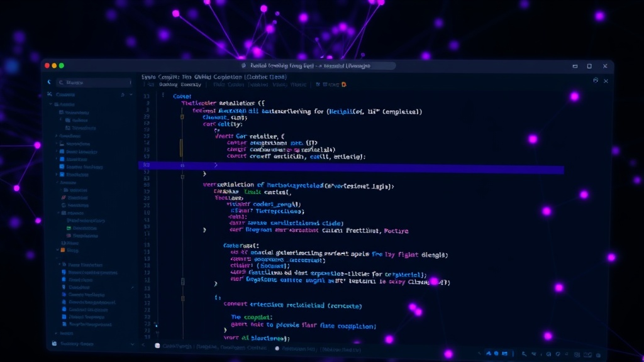The width and height of the screenshot is (644, 362).
Task: Click the white circle status bar icon
Action: 277,348
